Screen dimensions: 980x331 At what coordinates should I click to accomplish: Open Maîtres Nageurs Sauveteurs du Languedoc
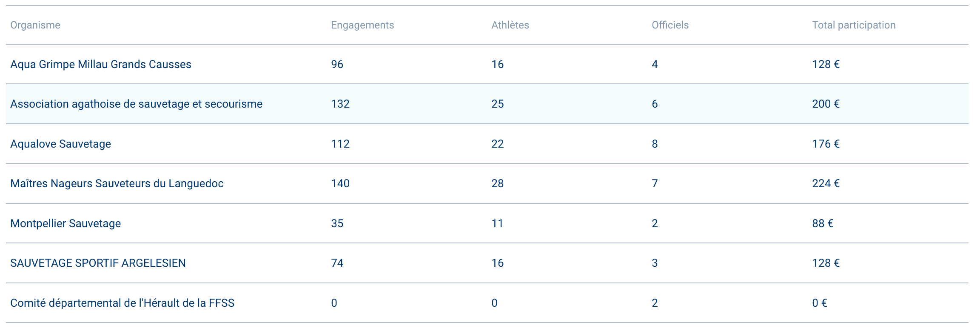pos(117,183)
